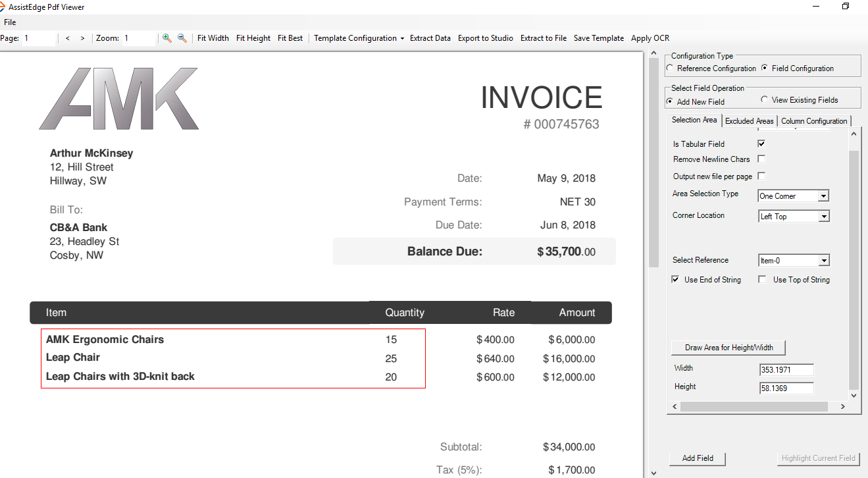868x478 pixels.
Task: Click the properties panel vertical scrollbar thumb
Action: tap(854, 270)
